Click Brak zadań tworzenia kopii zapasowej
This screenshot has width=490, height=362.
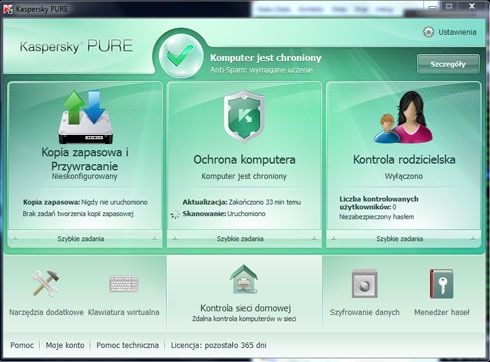(x=78, y=214)
